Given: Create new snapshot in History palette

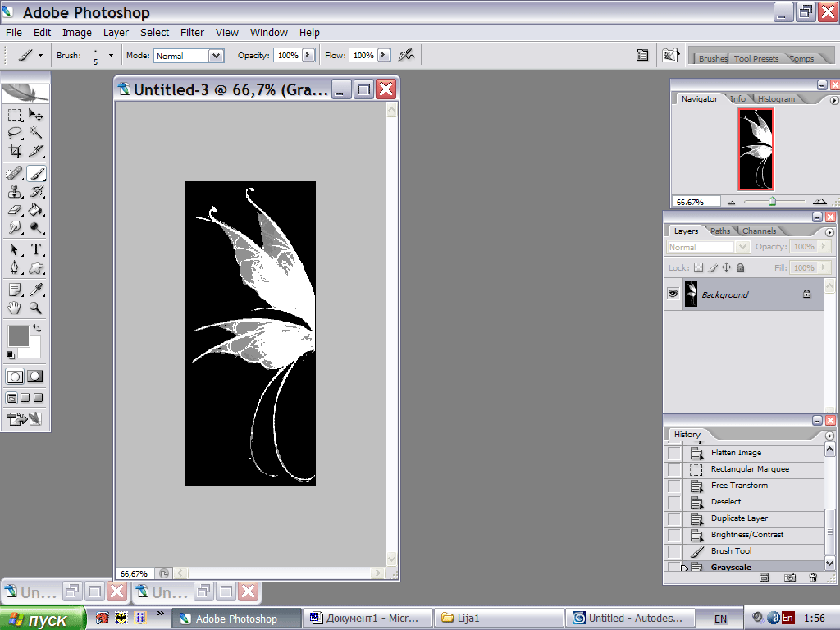Looking at the screenshot, I should click(790, 577).
